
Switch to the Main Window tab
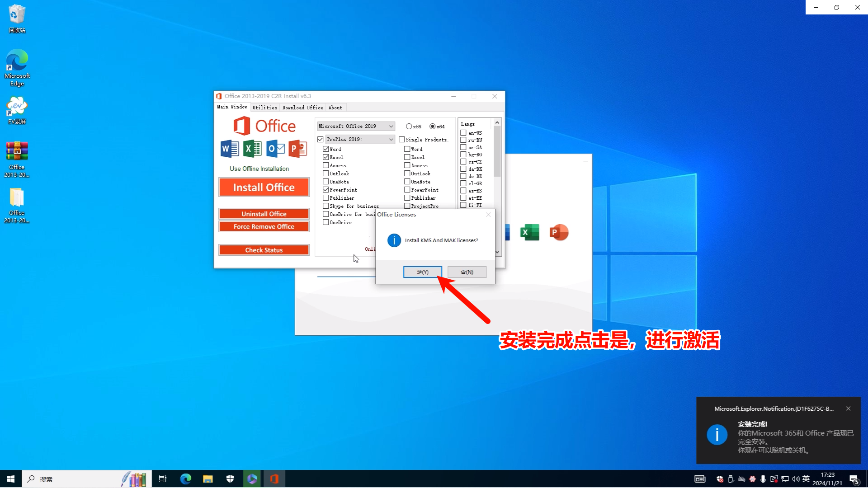232,107
